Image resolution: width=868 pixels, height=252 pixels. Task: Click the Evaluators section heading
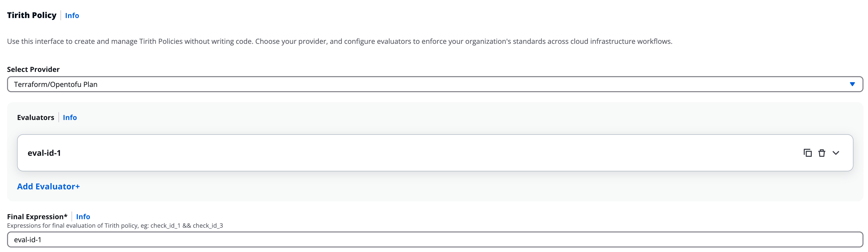(x=35, y=117)
